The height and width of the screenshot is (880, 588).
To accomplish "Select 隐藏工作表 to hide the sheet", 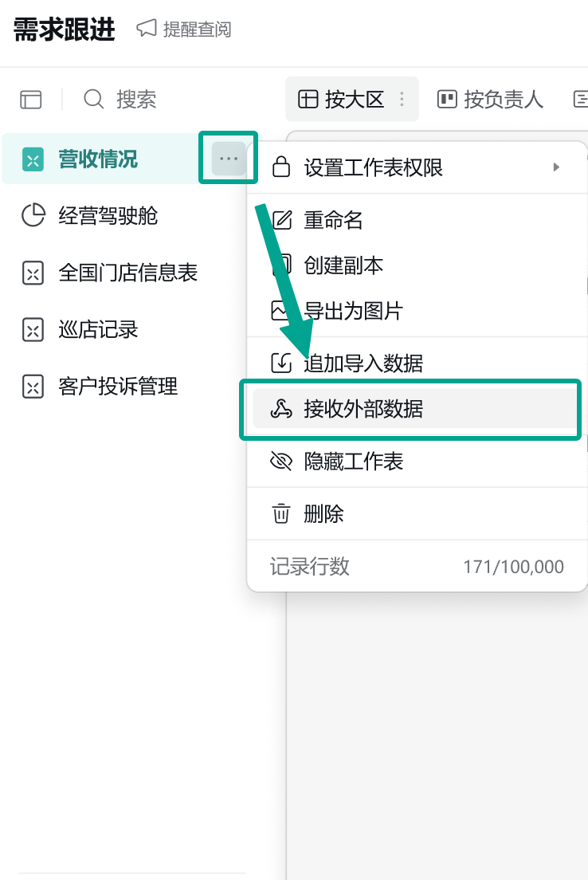I will point(353,462).
